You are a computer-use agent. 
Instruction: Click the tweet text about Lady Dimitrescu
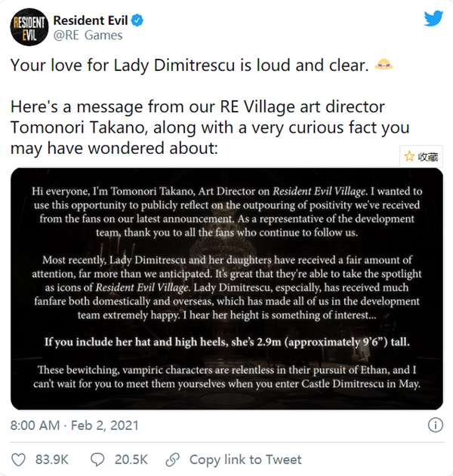pyautogui.click(x=189, y=66)
